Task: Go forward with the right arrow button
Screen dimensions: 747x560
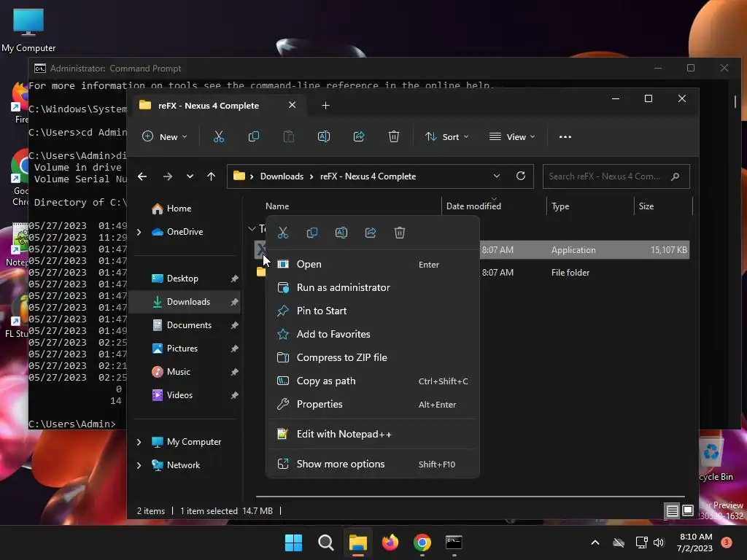Action: (168, 176)
